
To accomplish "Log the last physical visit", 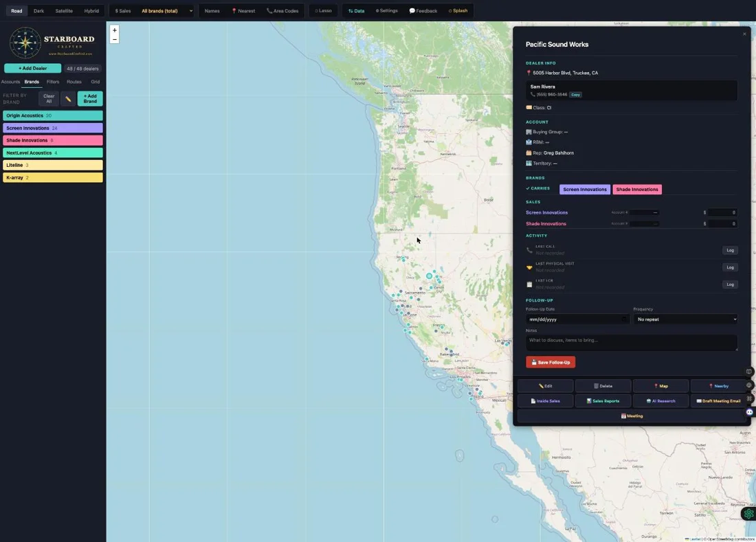I will click(730, 267).
